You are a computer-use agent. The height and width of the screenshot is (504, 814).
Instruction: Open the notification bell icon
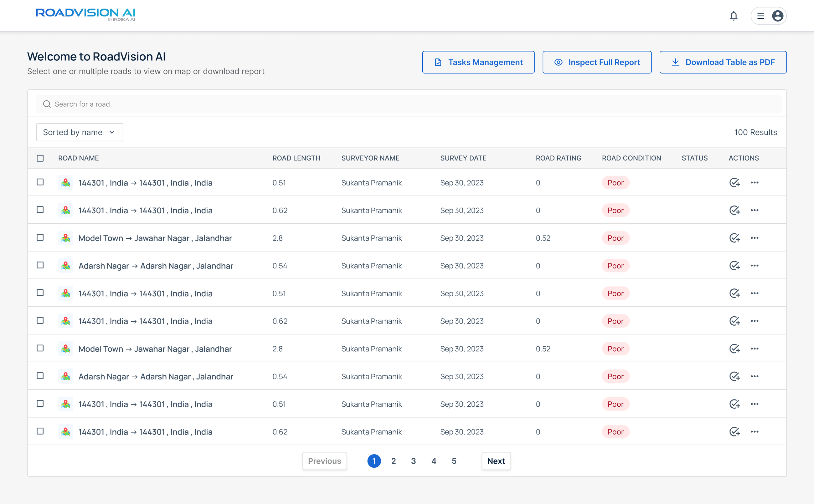(733, 16)
